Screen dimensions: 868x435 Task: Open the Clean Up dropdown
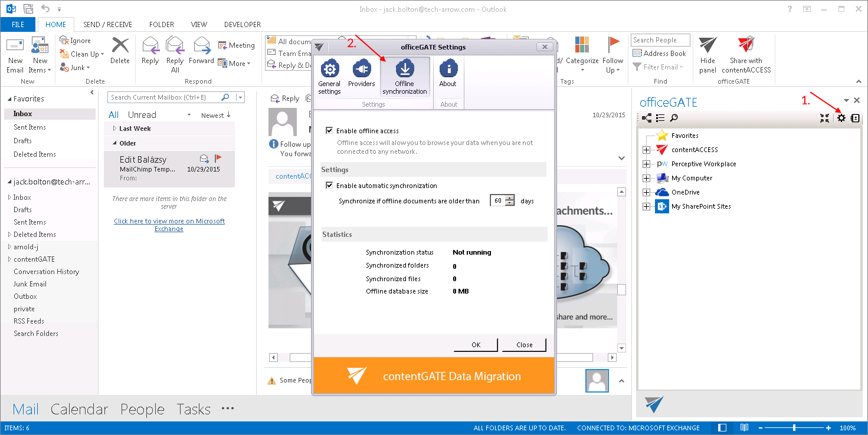[82, 54]
